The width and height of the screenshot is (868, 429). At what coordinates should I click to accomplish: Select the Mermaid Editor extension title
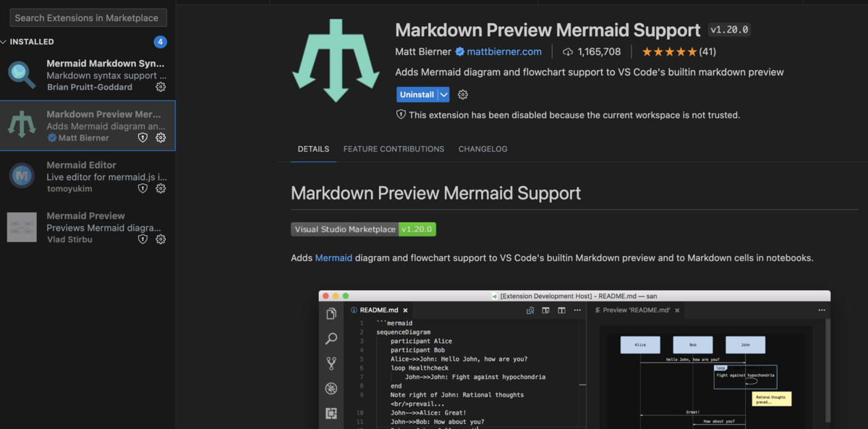click(81, 165)
